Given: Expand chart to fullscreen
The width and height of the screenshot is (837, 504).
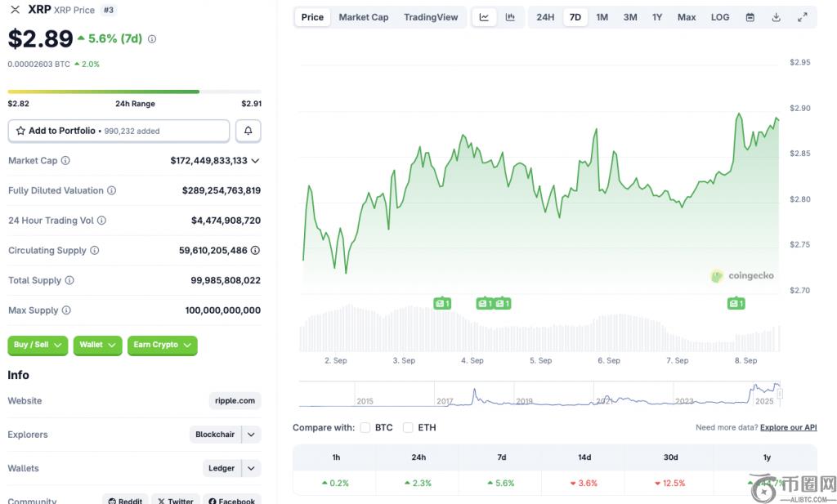Looking at the screenshot, I should pyautogui.click(x=803, y=17).
